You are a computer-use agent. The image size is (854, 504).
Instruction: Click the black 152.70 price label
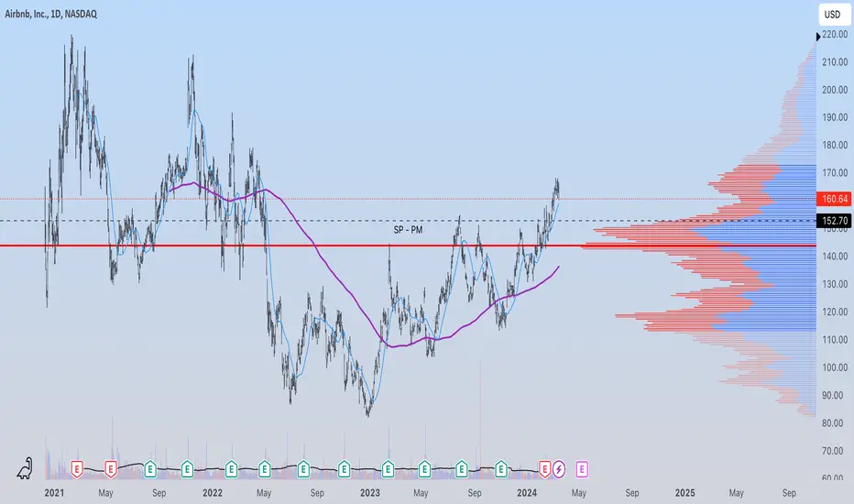click(834, 221)
